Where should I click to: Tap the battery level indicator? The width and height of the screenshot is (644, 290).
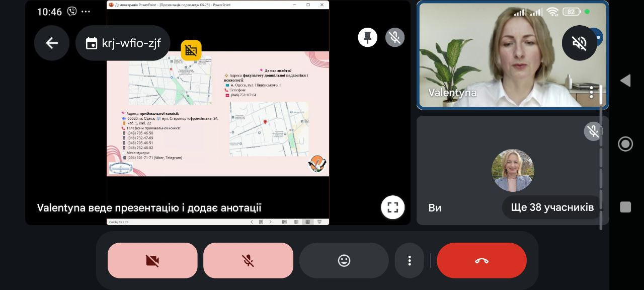tap(571, 12)
